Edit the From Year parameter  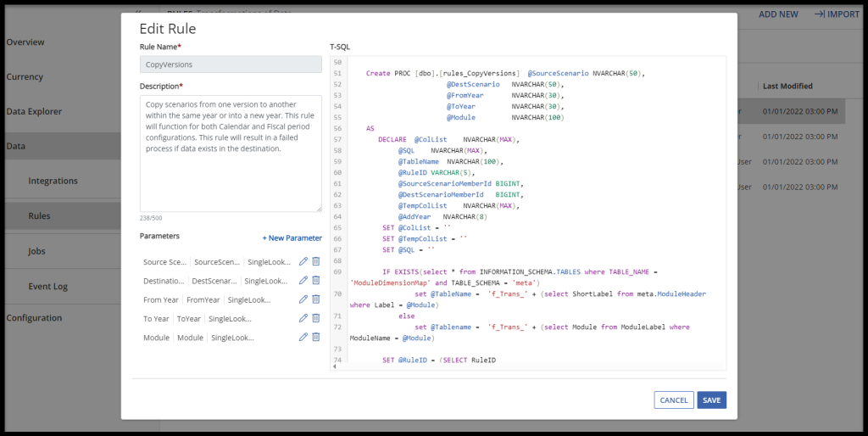303,299
